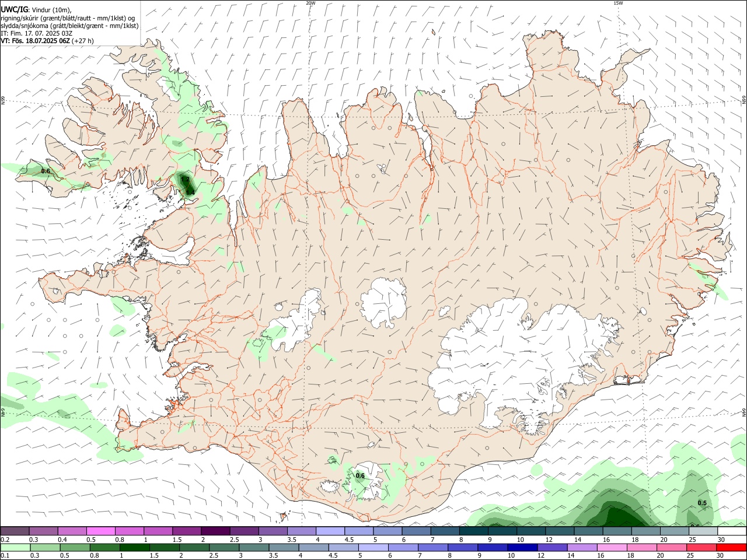747x560 pixels.
Task: Click the '0.6' value on the southern glacier
Action: point(360,475)
